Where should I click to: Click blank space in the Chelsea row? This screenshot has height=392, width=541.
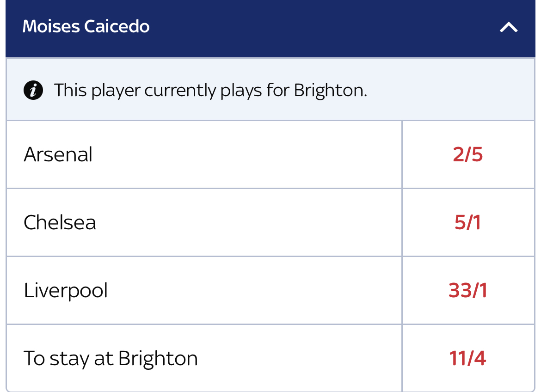(x=248, y=222)
